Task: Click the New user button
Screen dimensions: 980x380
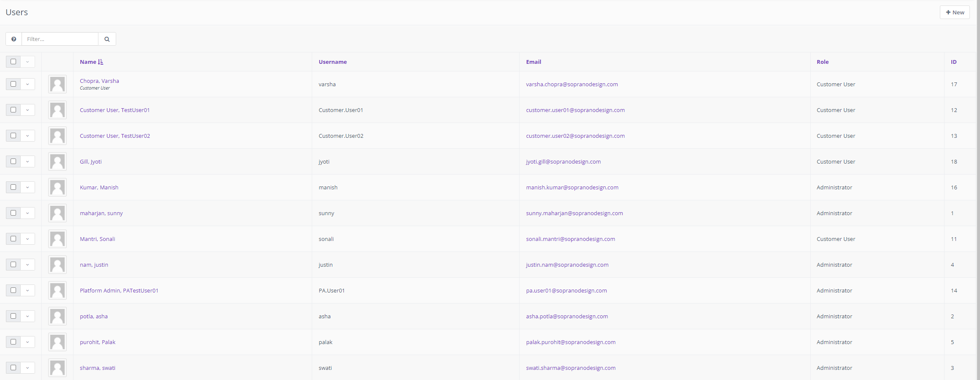Action: pos(955,12)
